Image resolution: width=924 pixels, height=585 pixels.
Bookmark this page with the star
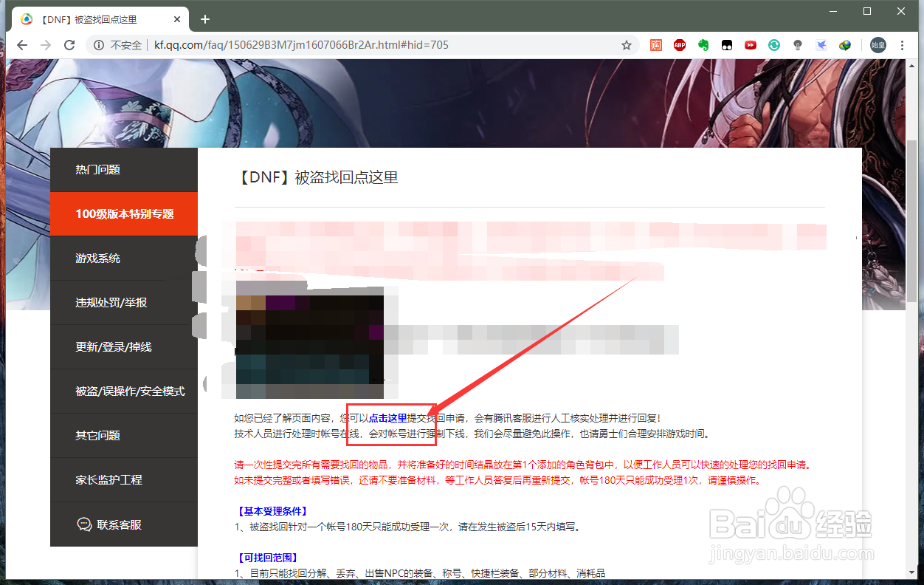627,45
